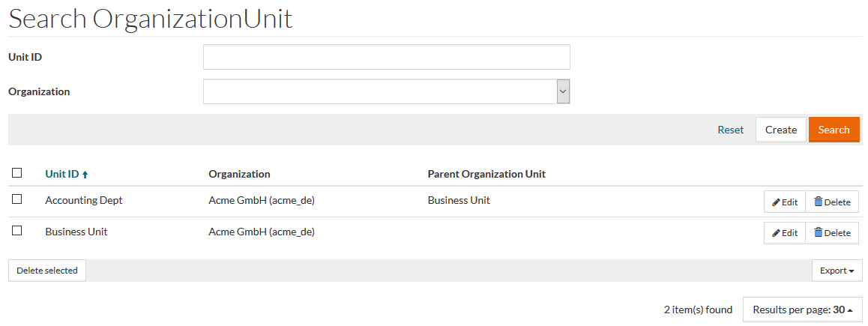Click the trash Delete icon for Business Unit
This screenshot has height=326, width=868.
[x=819, y=233]
